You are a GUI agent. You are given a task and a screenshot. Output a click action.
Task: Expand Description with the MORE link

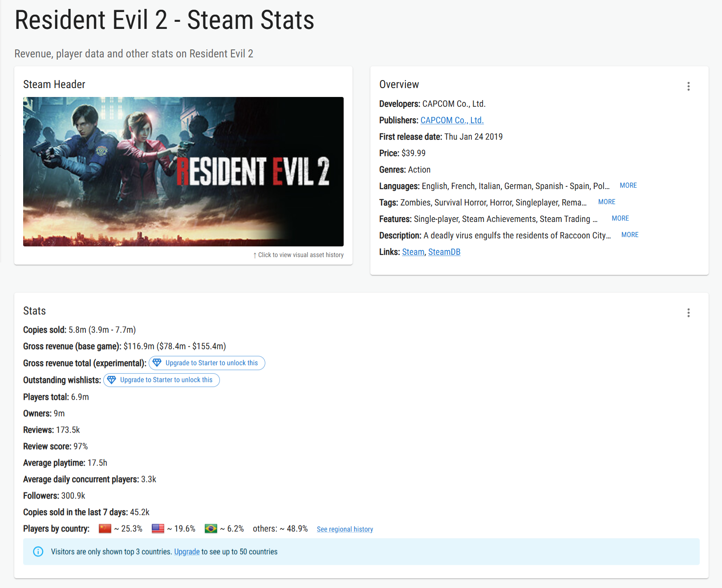pos(630,235)
